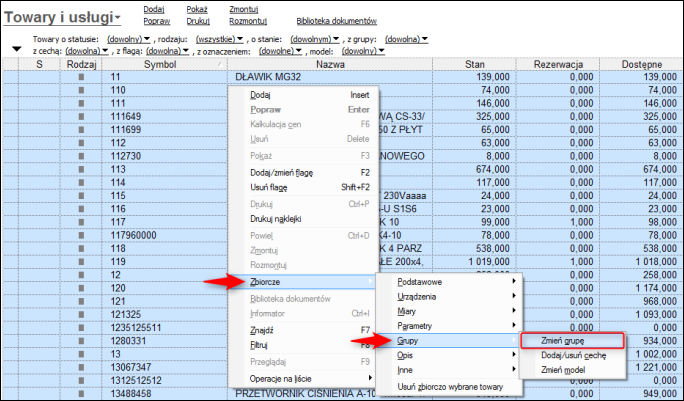
Task: Click the rodzaj icon in row 13488458
Action: click(81, 394)
